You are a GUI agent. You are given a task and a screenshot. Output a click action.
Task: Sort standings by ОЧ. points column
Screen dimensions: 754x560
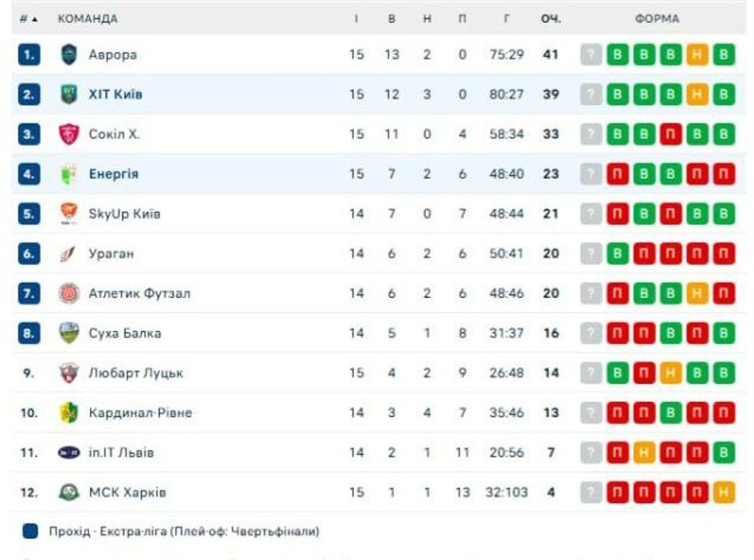point(550,19)
